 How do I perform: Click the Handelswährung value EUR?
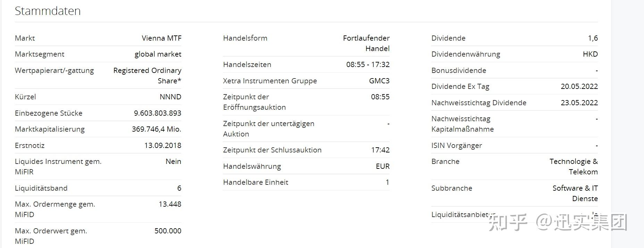tap(383, 166)
